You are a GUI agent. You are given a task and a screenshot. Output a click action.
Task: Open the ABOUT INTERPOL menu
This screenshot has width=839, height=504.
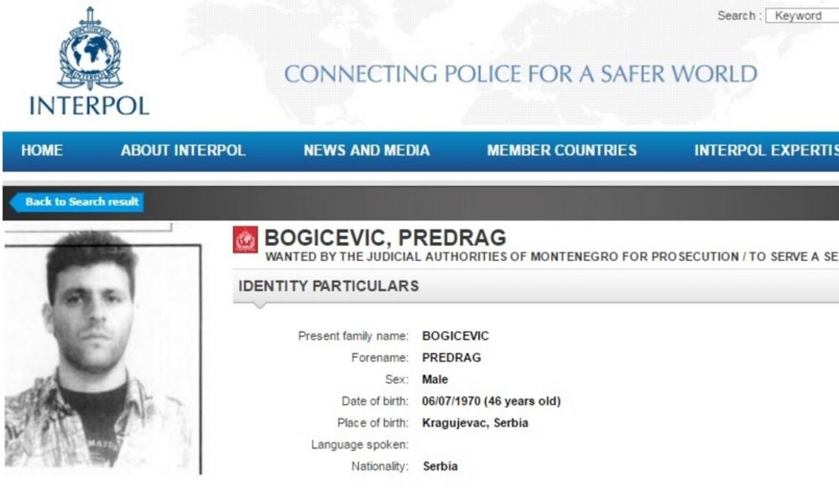click(x=183, y=151)
